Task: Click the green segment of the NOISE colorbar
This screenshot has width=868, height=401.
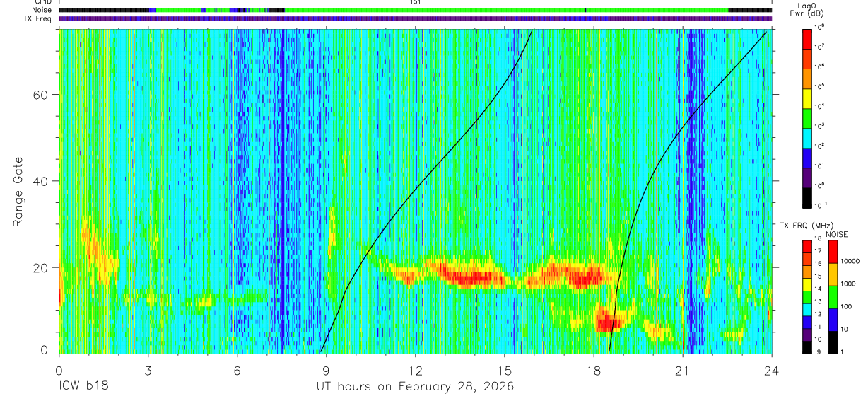Action: (833, 297)
